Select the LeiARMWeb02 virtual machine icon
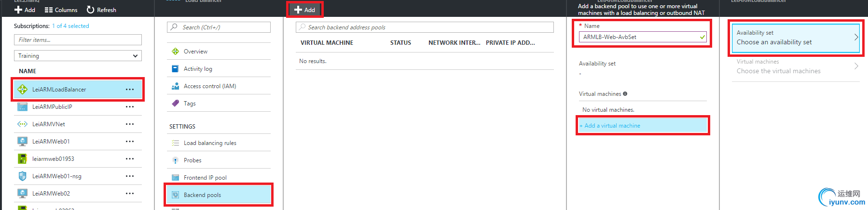 click(x=22, y=194)
